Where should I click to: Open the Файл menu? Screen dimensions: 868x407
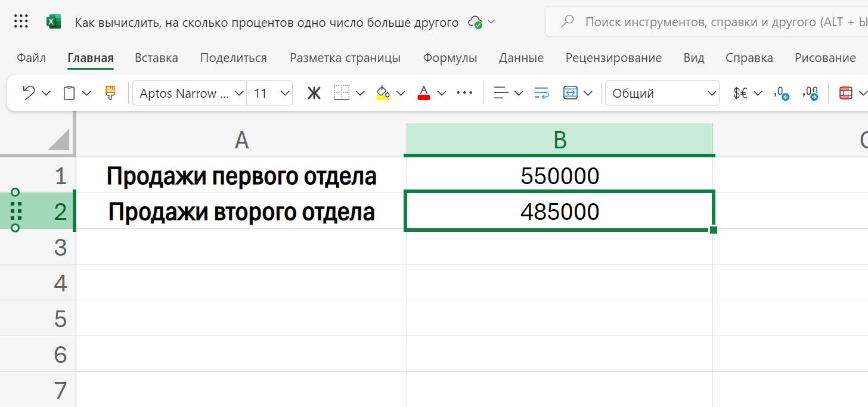[31, 58]
